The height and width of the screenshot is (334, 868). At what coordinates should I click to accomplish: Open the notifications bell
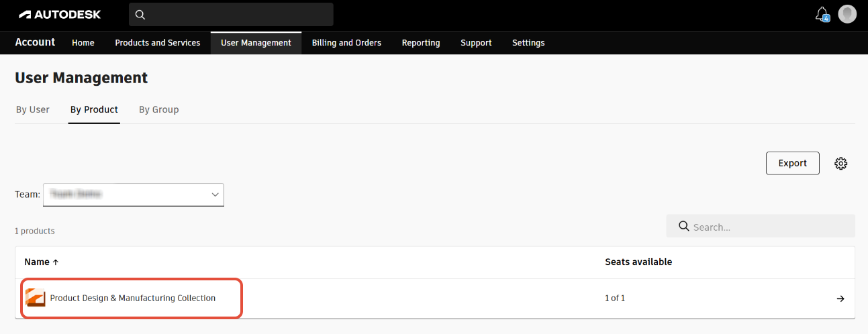tap(822, 14)
